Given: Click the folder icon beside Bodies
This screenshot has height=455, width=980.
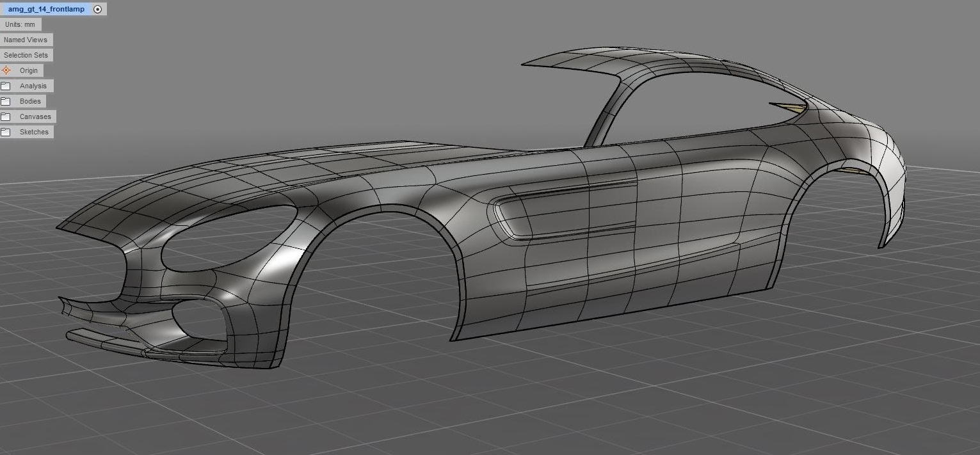Looking at the screenshot, I should [x=6, y=101].
